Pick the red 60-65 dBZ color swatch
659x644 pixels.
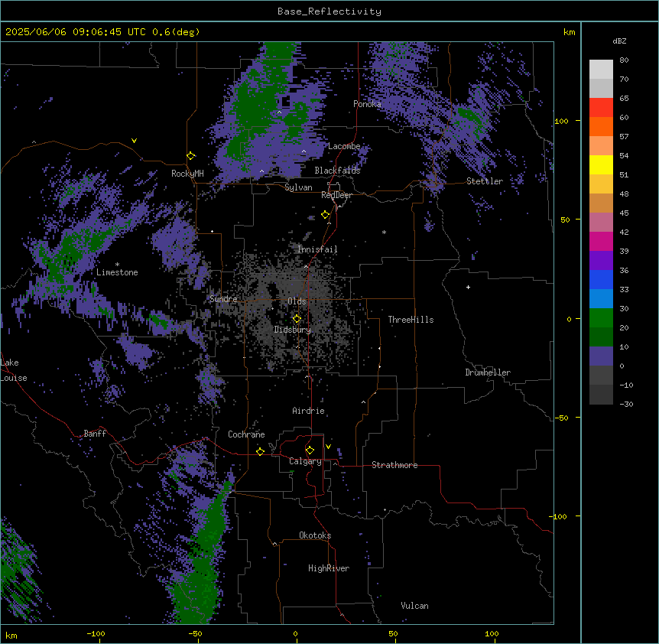pos(601,108)
